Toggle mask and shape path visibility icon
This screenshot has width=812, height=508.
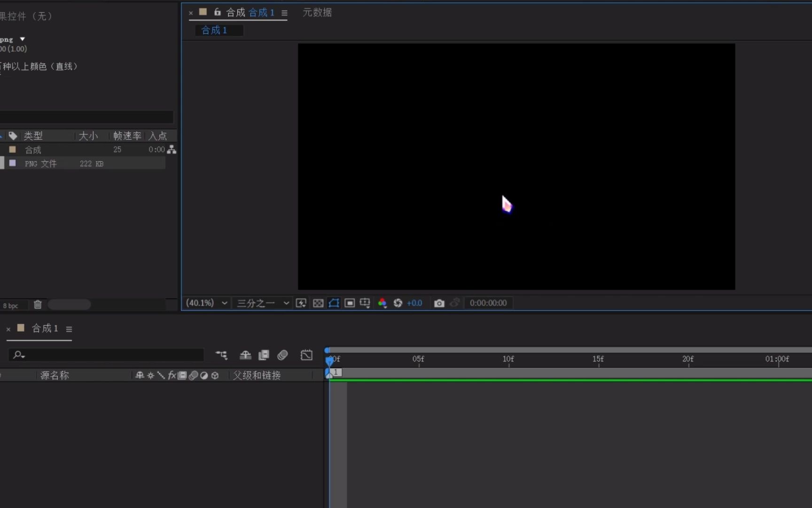click(334, 303)
